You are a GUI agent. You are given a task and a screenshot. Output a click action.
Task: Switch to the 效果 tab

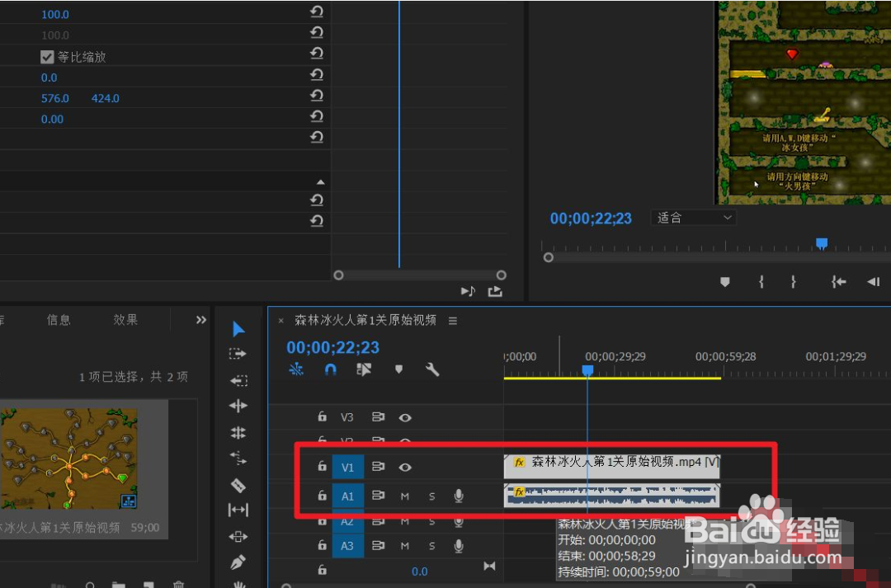125,320
